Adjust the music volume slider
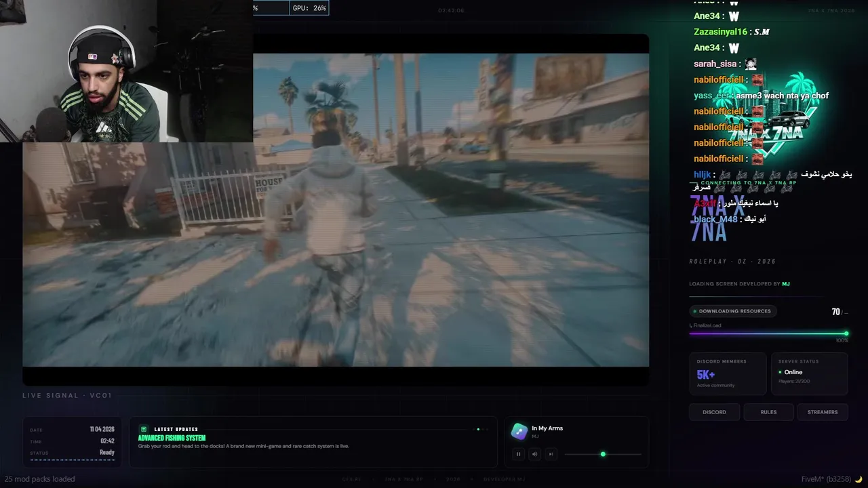 (603, 454)
